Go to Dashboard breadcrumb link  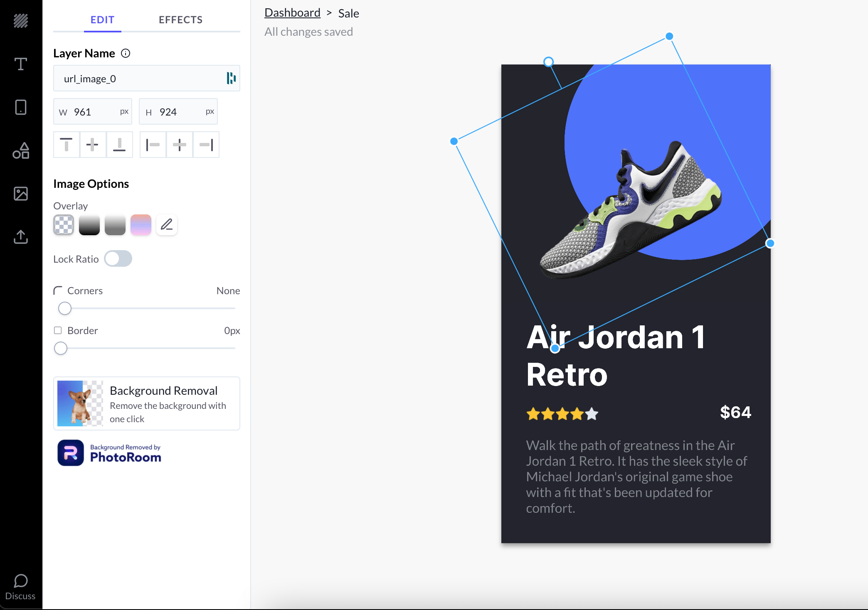point(292,13)
